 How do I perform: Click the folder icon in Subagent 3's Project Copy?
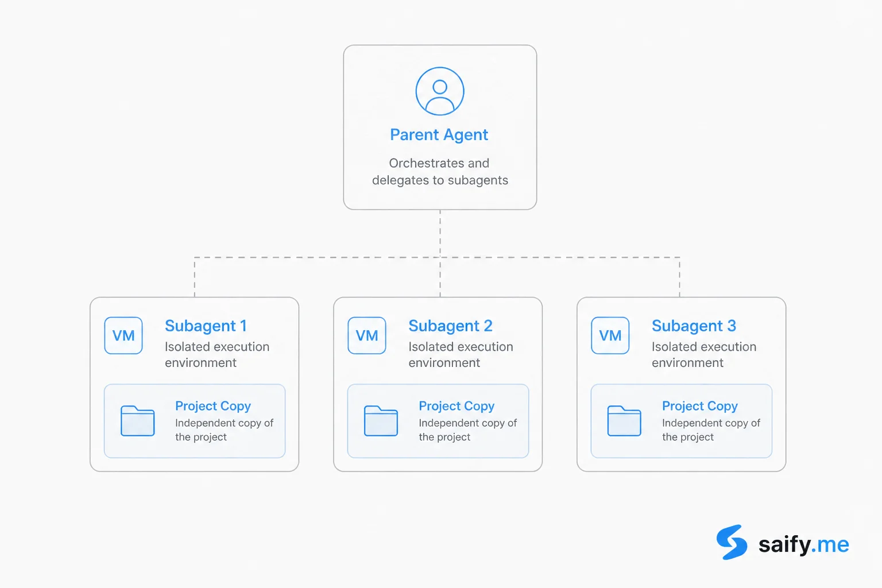[x=624, y=421]
